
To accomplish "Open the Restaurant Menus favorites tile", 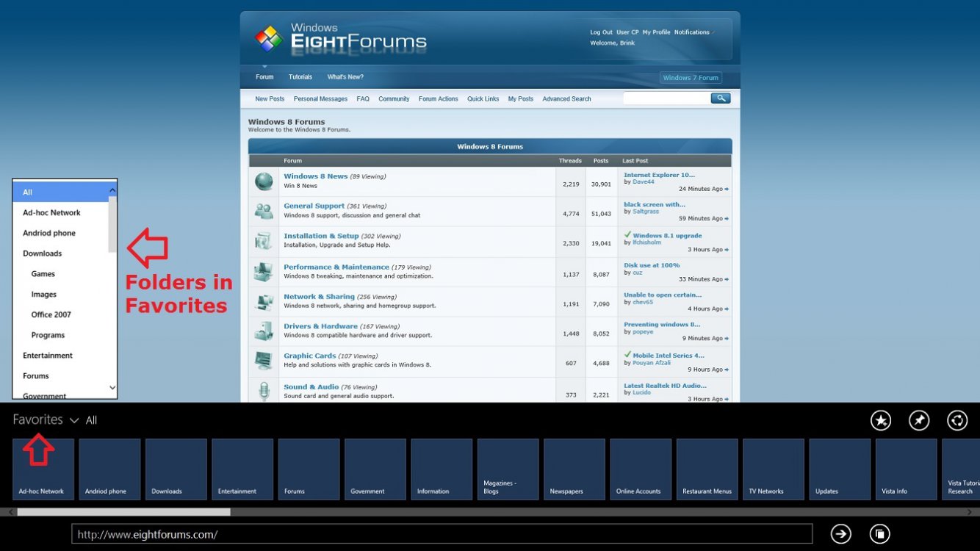I will tap(707, 469).
